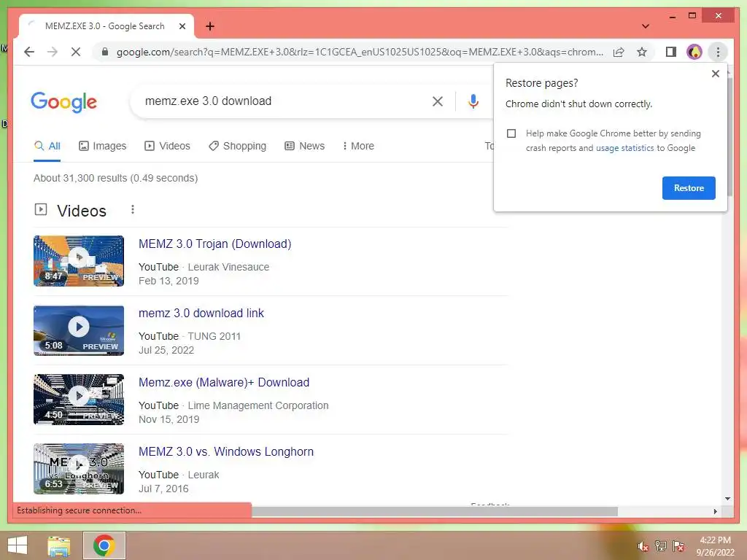Clear the Google search box text
The width and height of the screenshot is (747, 560).
(x=438, y=101)
